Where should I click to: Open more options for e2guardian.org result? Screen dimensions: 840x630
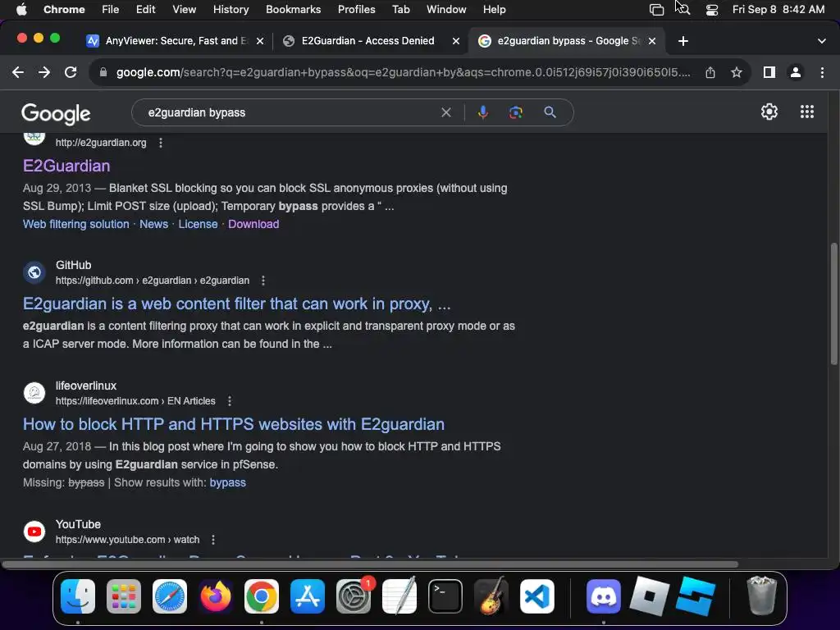coord(161,143)
